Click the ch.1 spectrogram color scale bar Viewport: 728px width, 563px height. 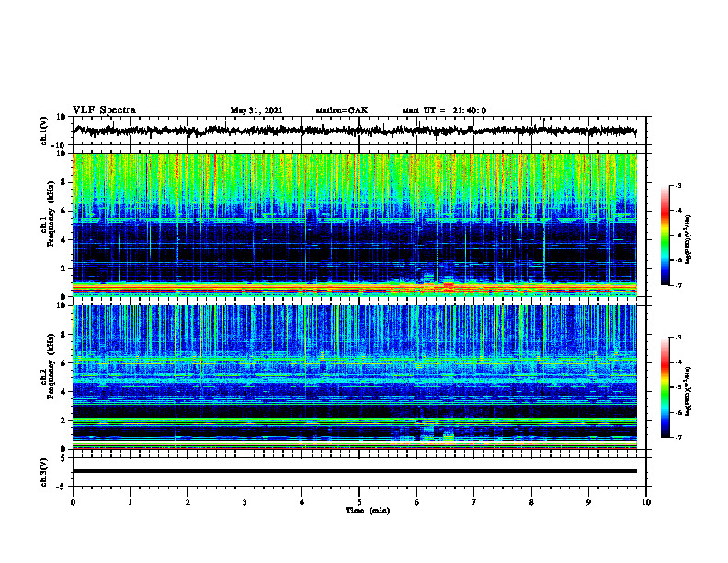[665, 236]
